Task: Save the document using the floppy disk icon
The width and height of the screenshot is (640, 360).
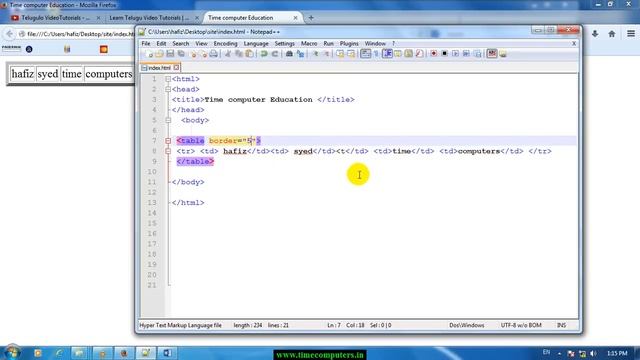Action: 170,54
